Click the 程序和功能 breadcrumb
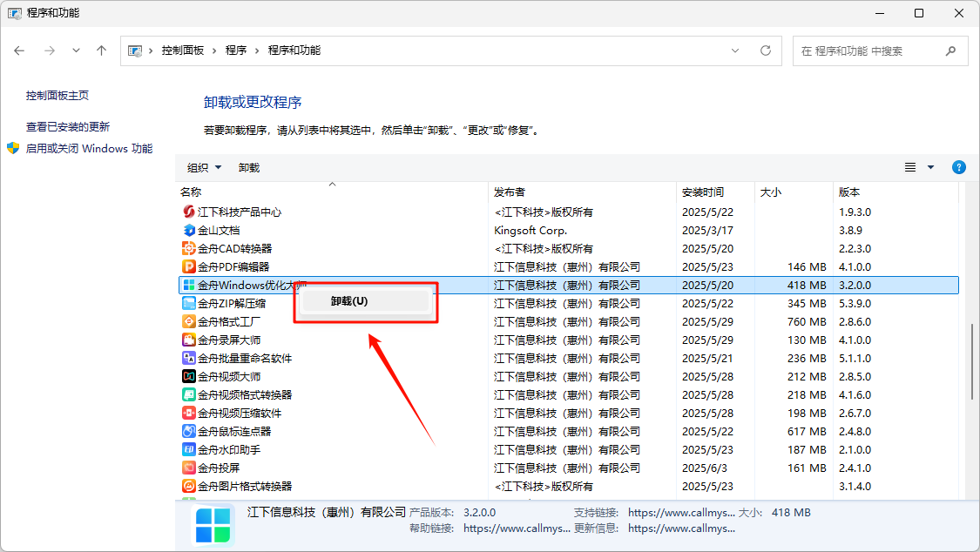Image resolution: width=980 pixels, height=552 pixels. 294,50
